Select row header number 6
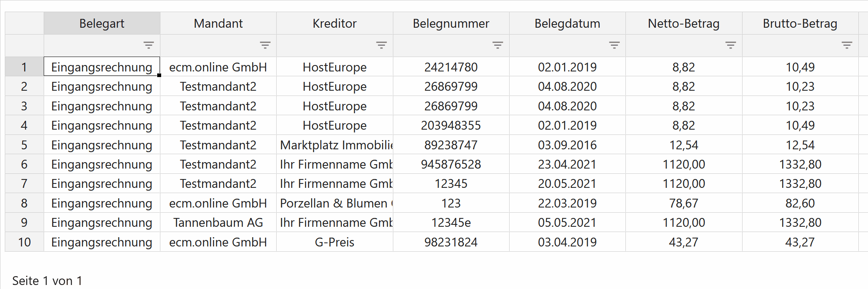868x289 pixels. (x=24, y=164)
